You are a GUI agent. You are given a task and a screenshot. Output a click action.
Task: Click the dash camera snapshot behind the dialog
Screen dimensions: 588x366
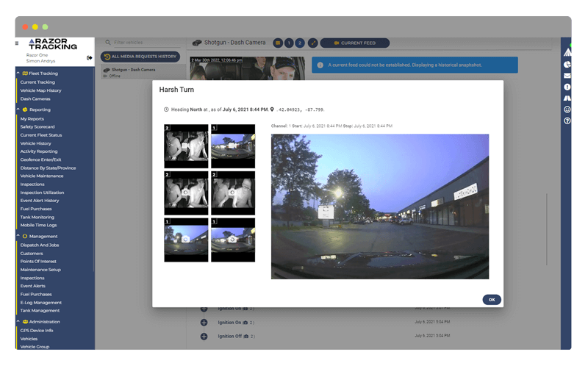(247, 68)
